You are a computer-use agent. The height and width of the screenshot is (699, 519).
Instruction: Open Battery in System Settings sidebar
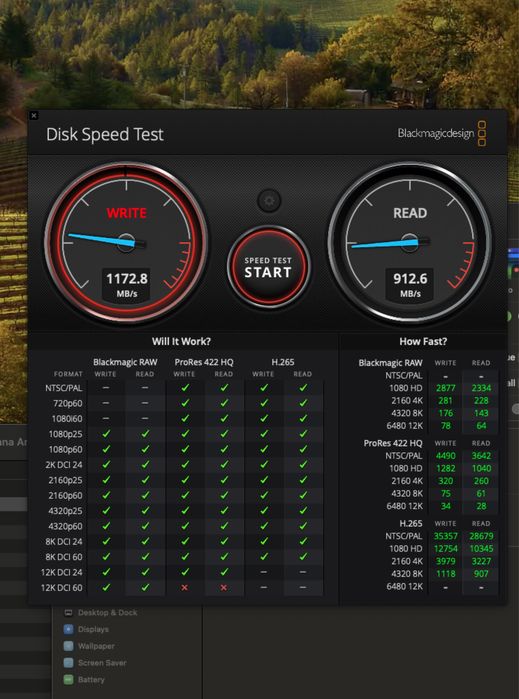(91, 680)
